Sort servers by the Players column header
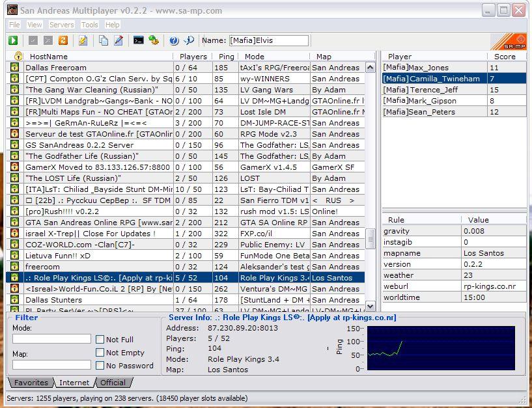 pyautogui.click(x=193, y=57)
